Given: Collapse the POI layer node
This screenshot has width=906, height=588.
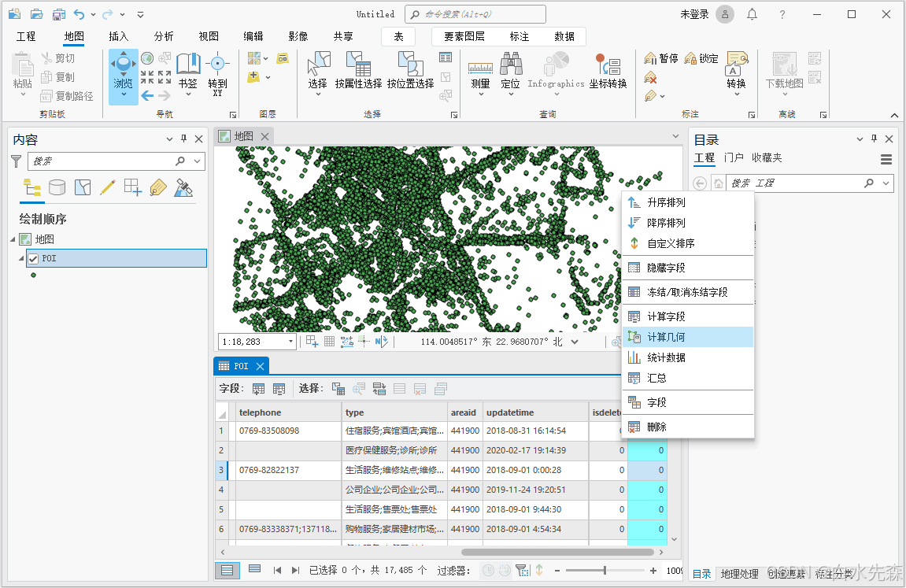Looking at the screenshot, I should click(21, 258).
